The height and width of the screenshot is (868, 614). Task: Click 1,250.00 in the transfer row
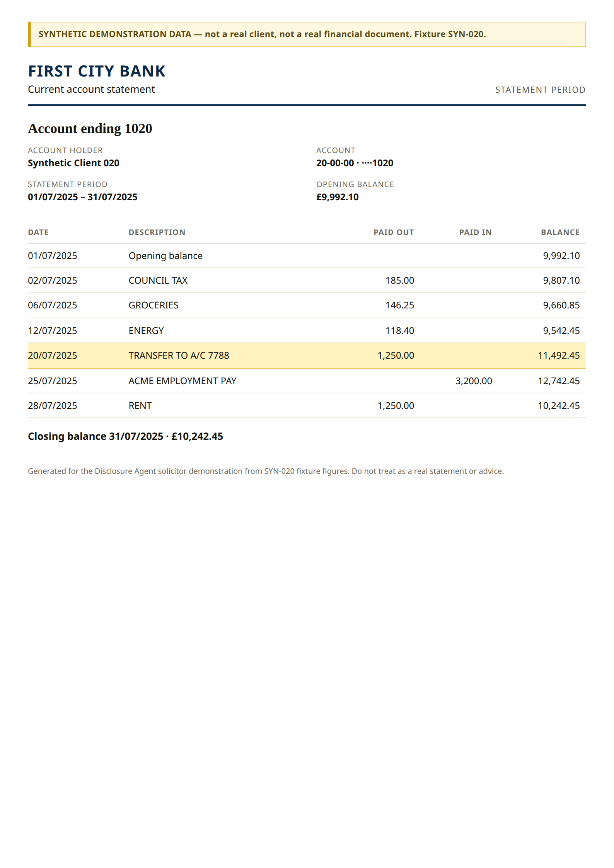pos(396,356)
